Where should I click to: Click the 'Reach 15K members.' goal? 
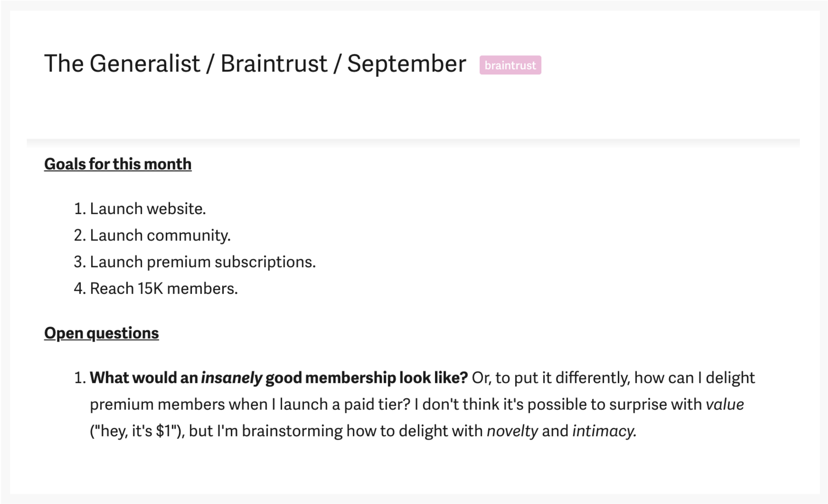point(156,289)
